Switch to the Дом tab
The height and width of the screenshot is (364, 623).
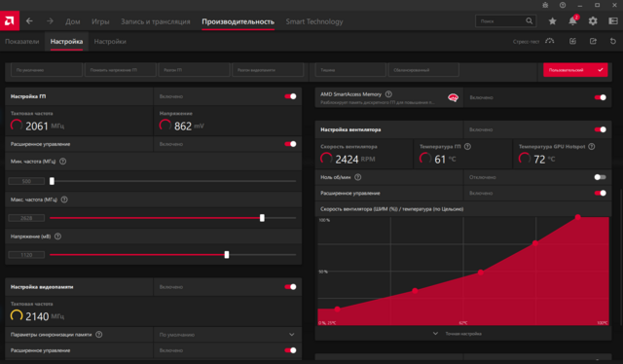(x=72, y=21)
